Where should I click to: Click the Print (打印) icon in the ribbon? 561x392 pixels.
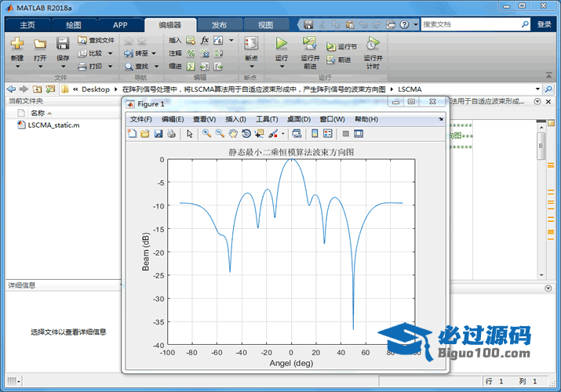click(82, 67)
